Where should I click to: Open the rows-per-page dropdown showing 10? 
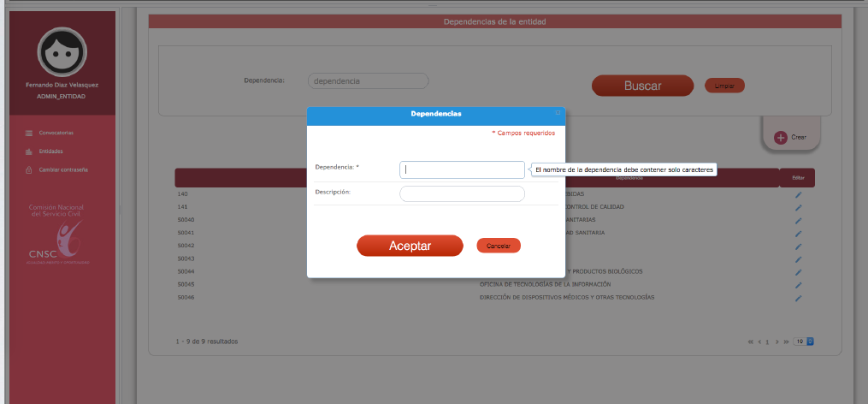[x=804, y=342]
